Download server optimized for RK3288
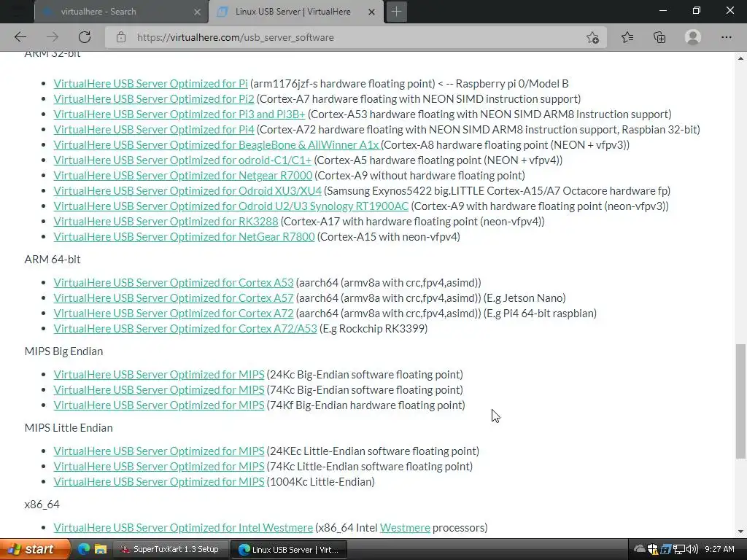This screenshot has height=560, width=747. pyautogui.click(x=166, y=221)
